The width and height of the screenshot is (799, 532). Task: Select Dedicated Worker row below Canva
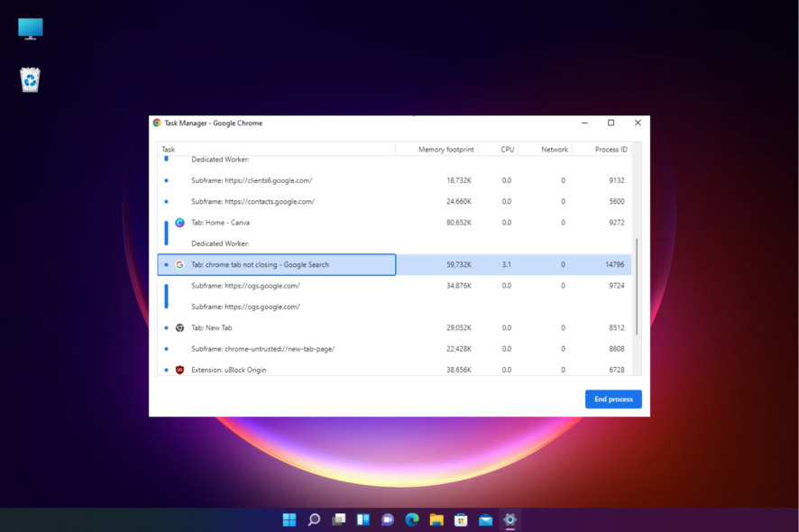[x=394, y=243]
